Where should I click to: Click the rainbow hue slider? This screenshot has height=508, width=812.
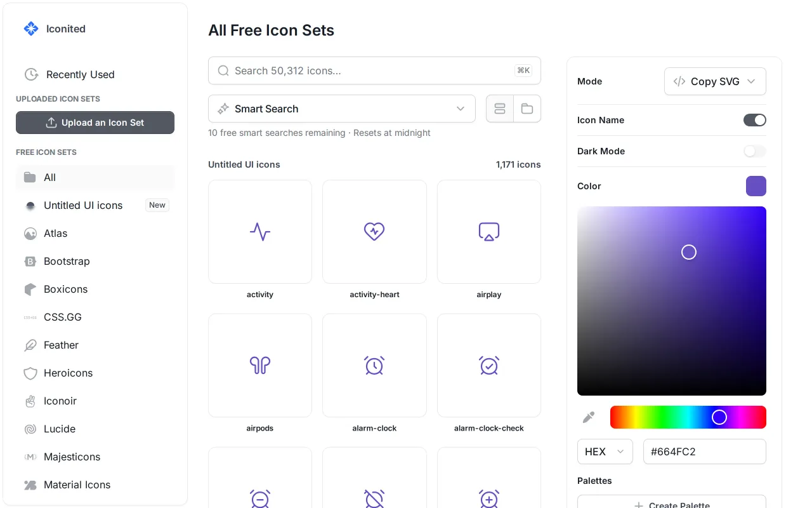[x=688, y=417]
